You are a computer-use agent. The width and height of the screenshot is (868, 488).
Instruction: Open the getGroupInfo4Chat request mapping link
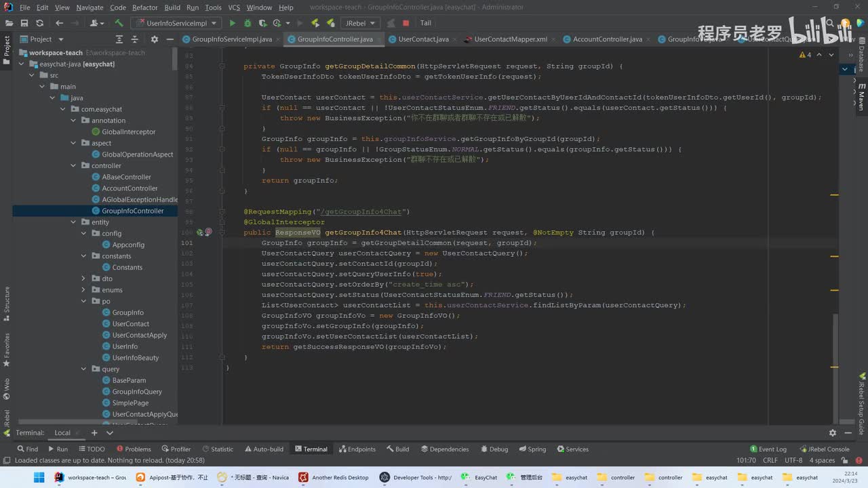click(361, 211)
